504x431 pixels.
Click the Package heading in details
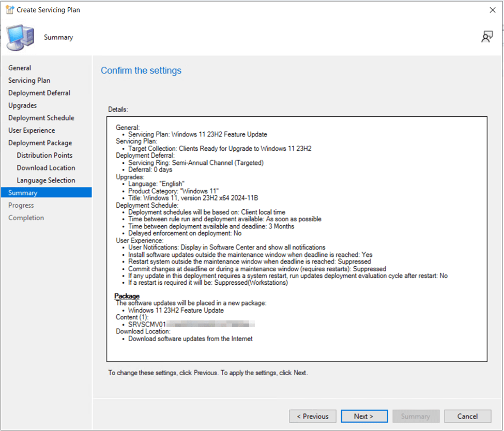pyautogui.click(x=127, y=296)
